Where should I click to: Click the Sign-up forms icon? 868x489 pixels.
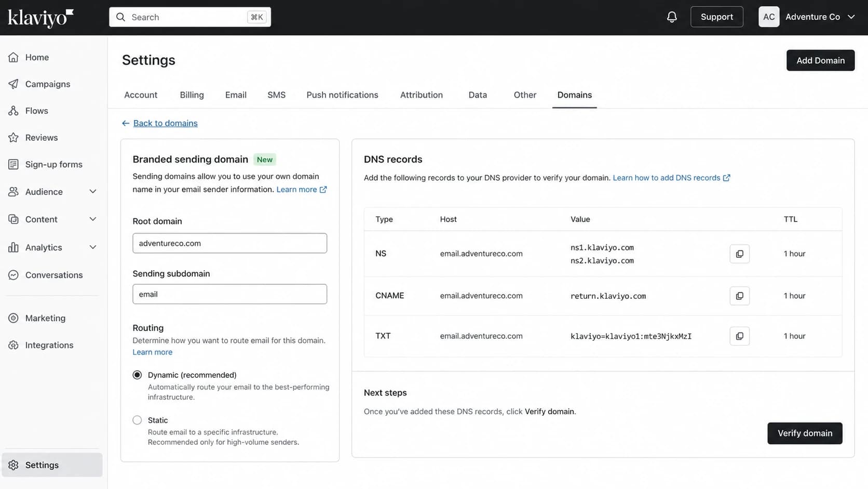pyautogui.click(x=13, y=164)
